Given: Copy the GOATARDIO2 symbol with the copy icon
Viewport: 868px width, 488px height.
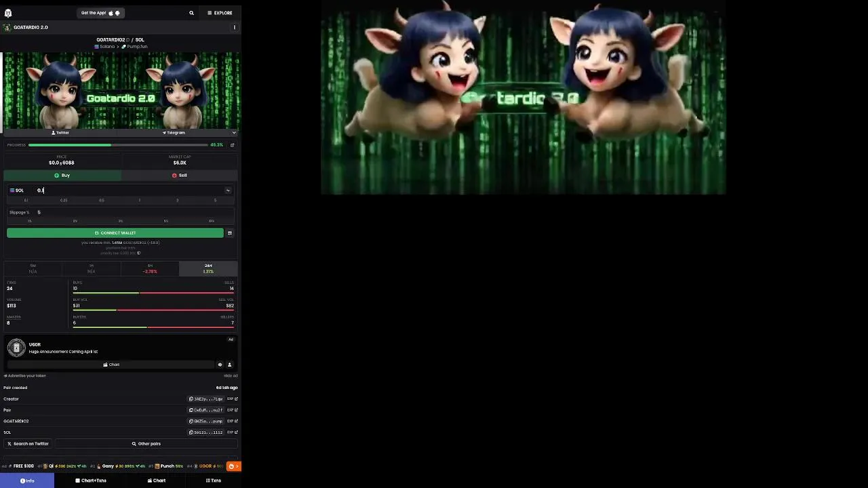Looking at the screenshot, I should click(x=128, y=40).
